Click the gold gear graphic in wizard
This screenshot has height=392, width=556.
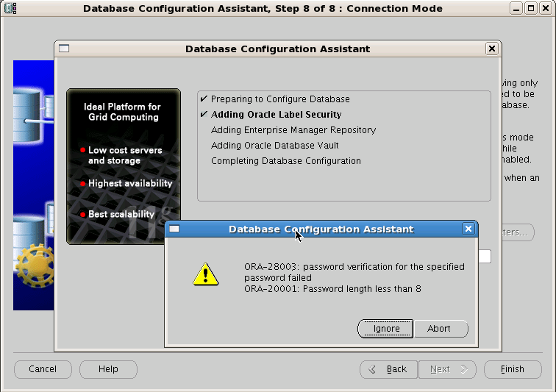coord(35,265)
